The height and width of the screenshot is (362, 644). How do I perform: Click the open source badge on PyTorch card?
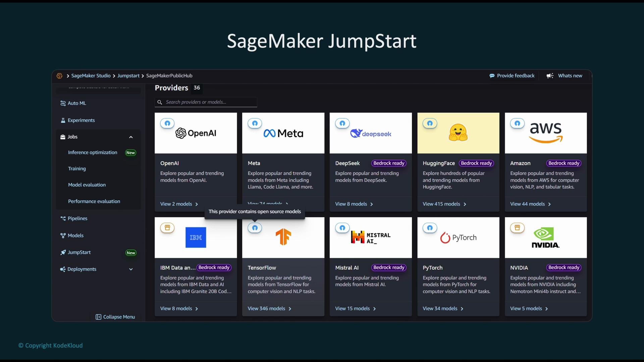[x=430, y=228]
